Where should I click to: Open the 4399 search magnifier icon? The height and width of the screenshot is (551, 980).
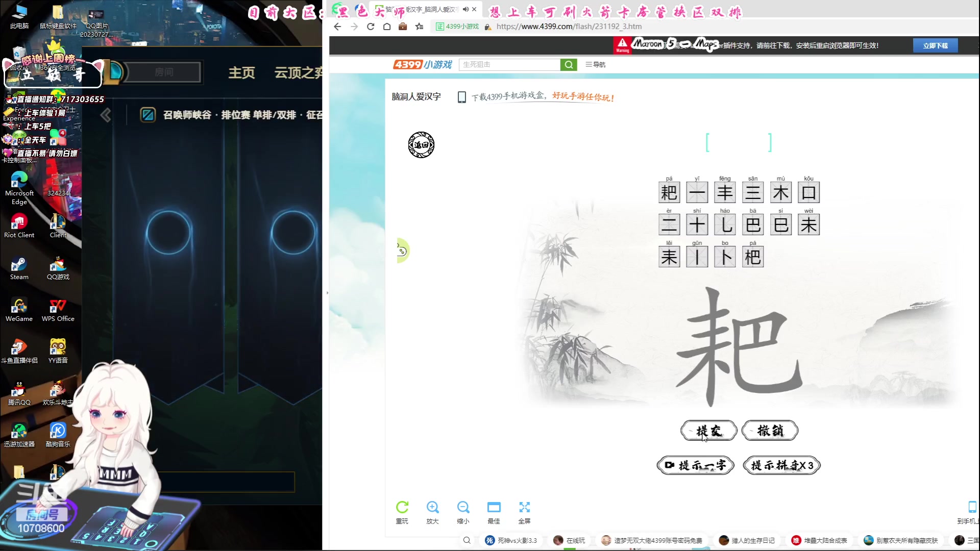point(569,65)
